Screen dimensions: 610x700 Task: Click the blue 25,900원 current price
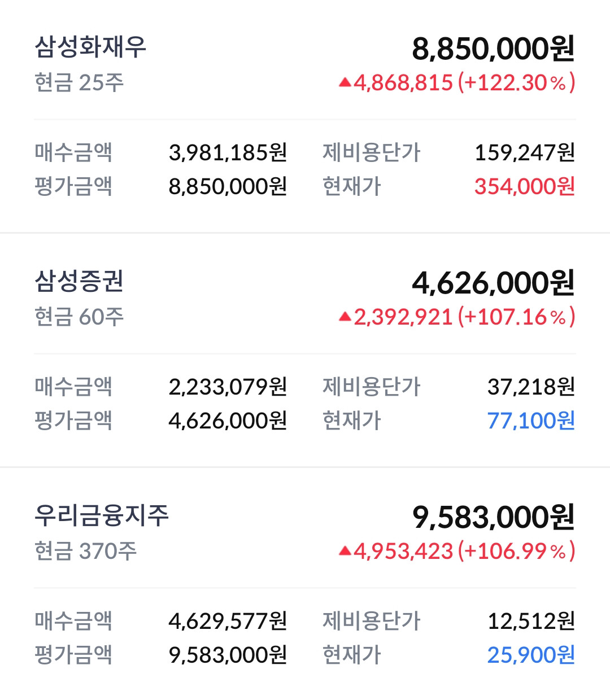(x=531, y=655)
